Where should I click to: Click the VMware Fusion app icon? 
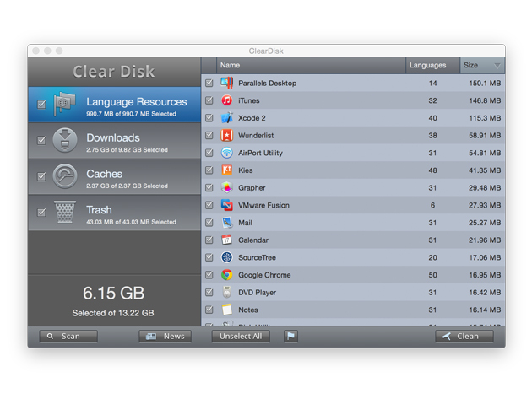pyautogui.click(x=226, y=205)
